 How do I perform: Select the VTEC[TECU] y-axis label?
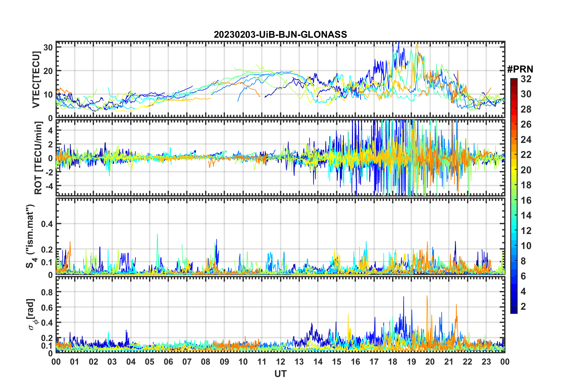tap(36, 80)
